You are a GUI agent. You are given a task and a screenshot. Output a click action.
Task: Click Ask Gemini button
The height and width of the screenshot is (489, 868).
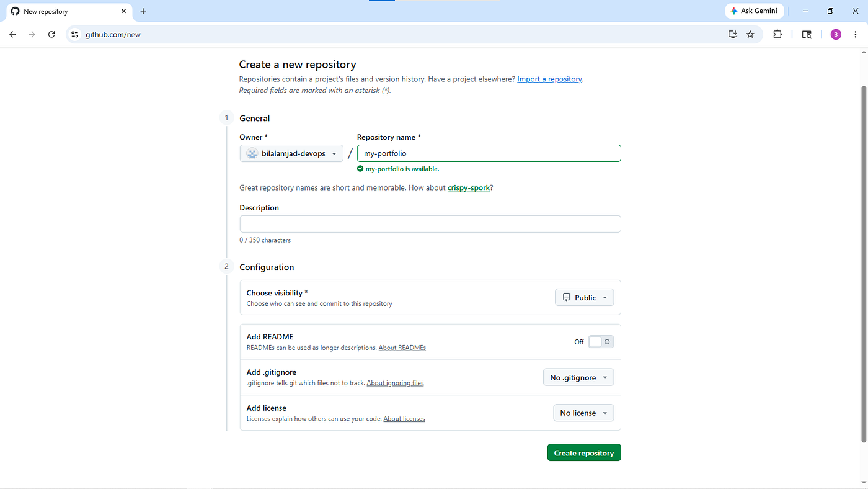click(x=754, y=11)
